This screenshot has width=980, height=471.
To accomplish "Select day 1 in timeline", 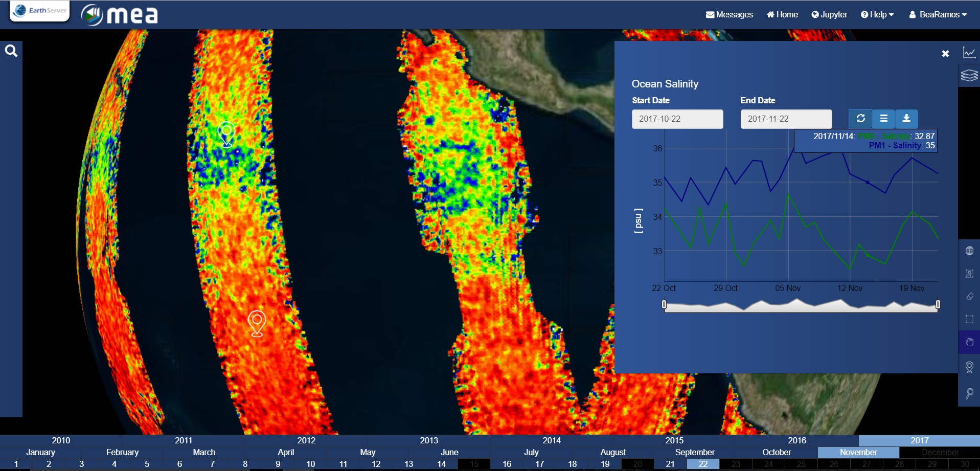I will (16, 464).
